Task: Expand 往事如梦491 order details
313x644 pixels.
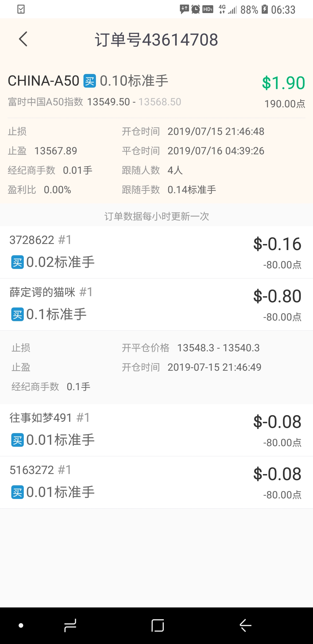Action: 156,430
